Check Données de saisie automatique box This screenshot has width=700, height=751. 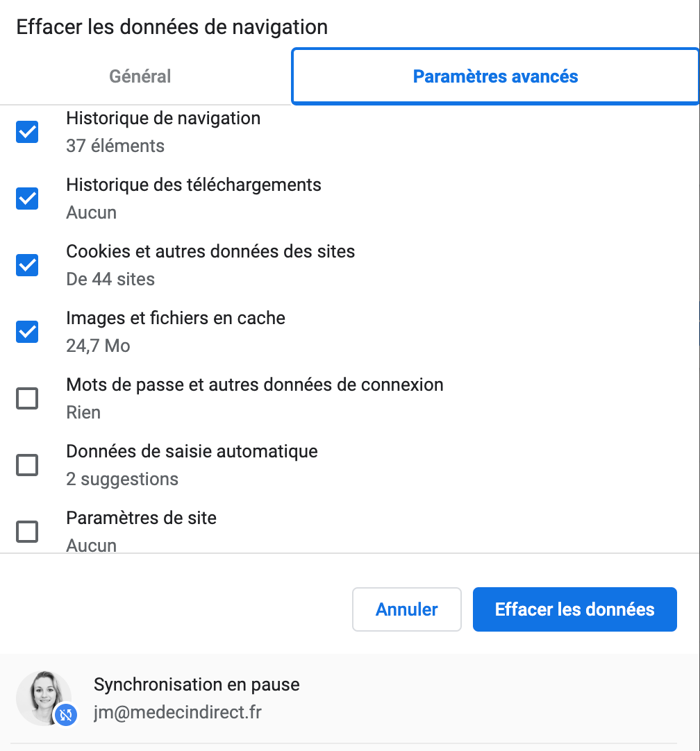tap(27, 465)
